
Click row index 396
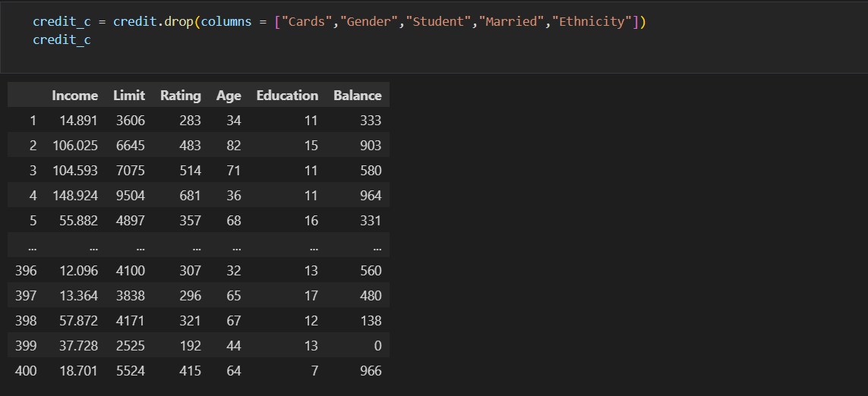(x=26, y=271)
